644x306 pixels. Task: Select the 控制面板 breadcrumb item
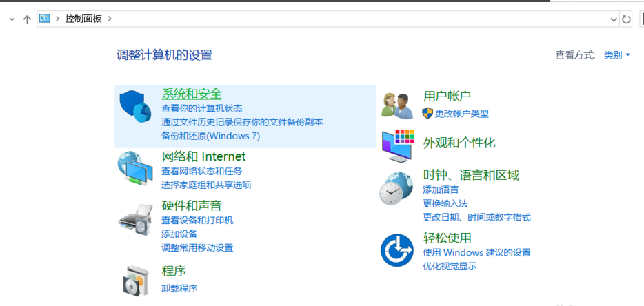[x=83, y=19]
